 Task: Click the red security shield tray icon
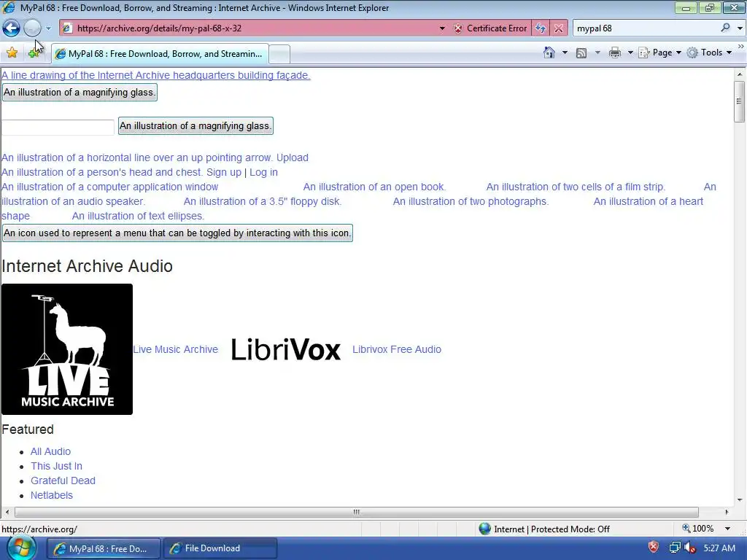pyautogui.click(x=654, y=547)
